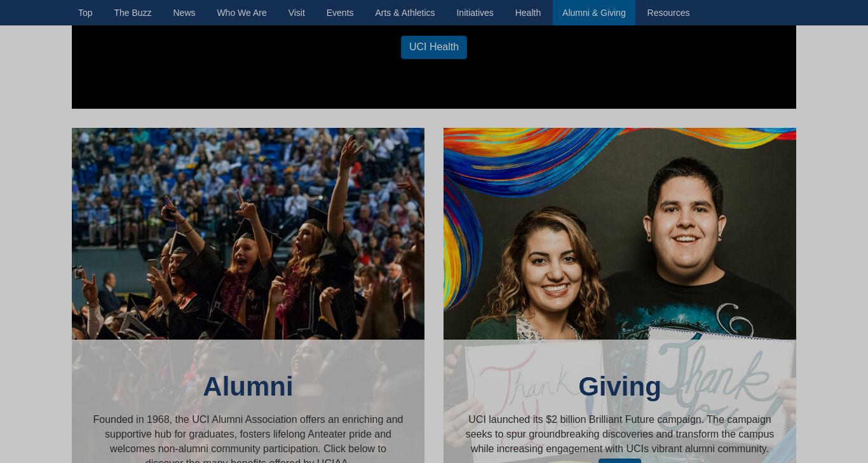Screen dimensions: 868x463
Task: Open the Resources nav item
Action: 668,13
